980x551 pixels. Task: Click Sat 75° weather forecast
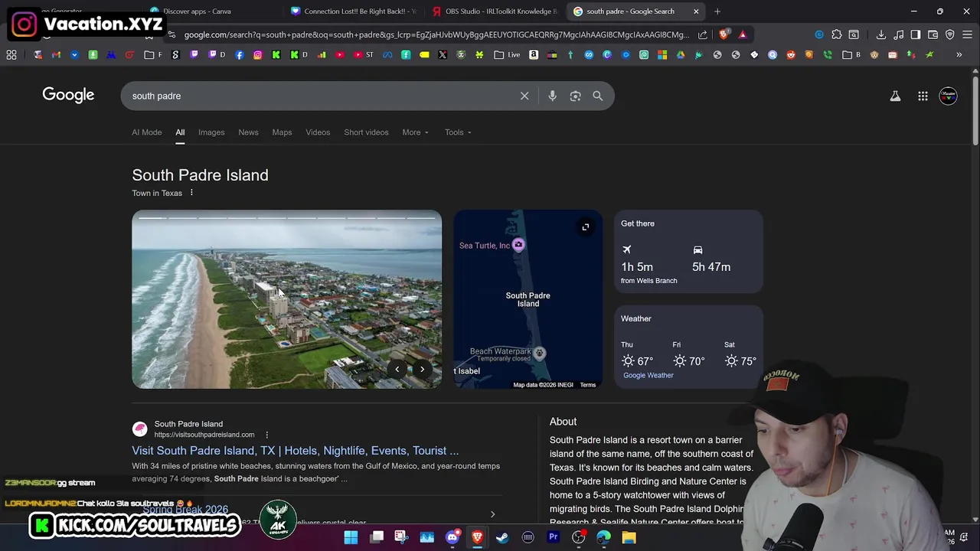[740, 355]
